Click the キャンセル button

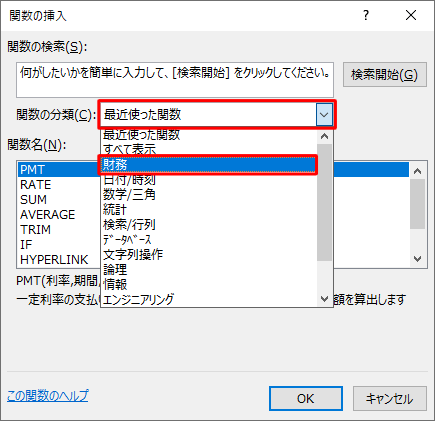click(390, 399)
